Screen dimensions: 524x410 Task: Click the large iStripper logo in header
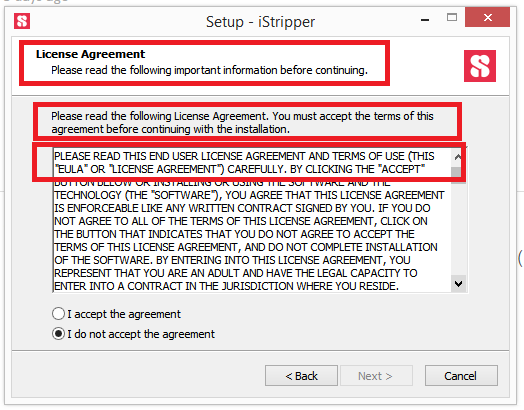tap(480, 66)
